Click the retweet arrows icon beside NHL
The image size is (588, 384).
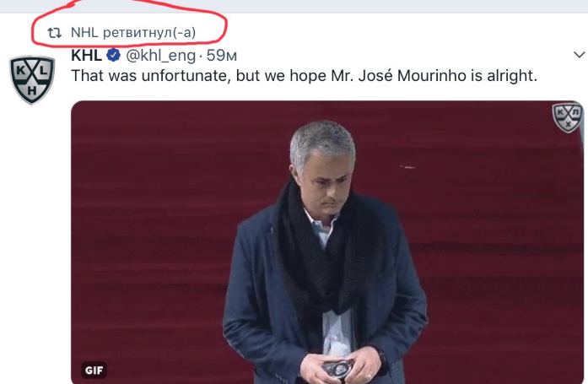(x=54, y=33)
